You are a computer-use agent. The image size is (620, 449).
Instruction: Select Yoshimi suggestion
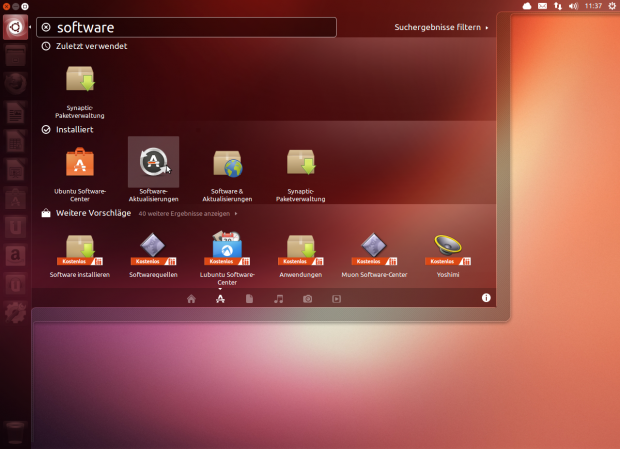click(448, 255)
